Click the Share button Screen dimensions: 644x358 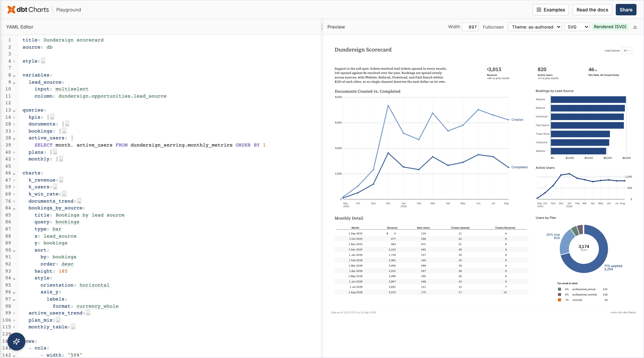(626, 10)
